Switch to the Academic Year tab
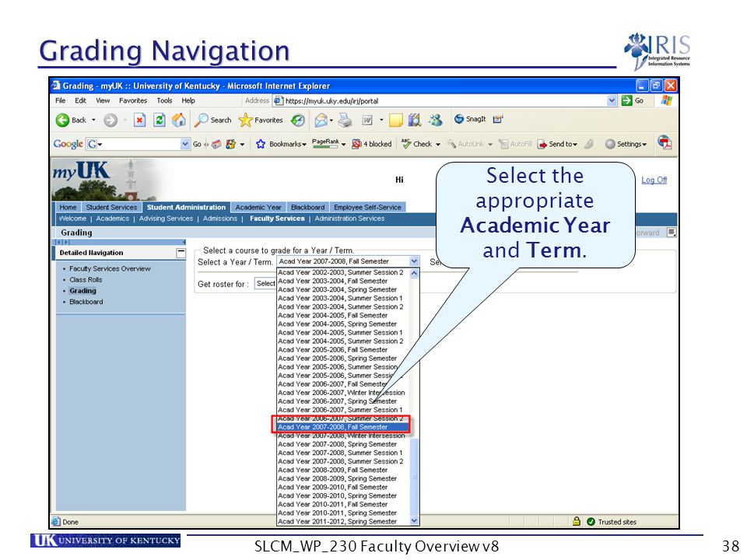The height and width of the screenshot is (560, 747). (x=258, y=207)
